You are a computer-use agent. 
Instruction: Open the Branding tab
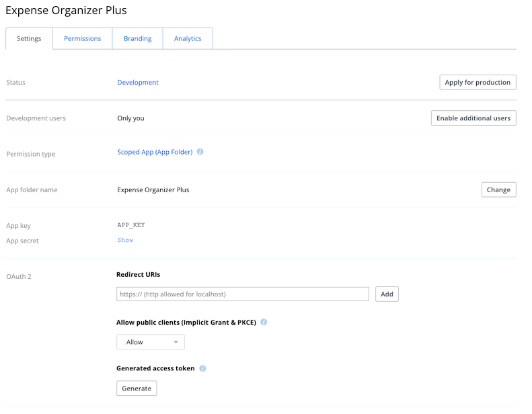coord(137,38)
